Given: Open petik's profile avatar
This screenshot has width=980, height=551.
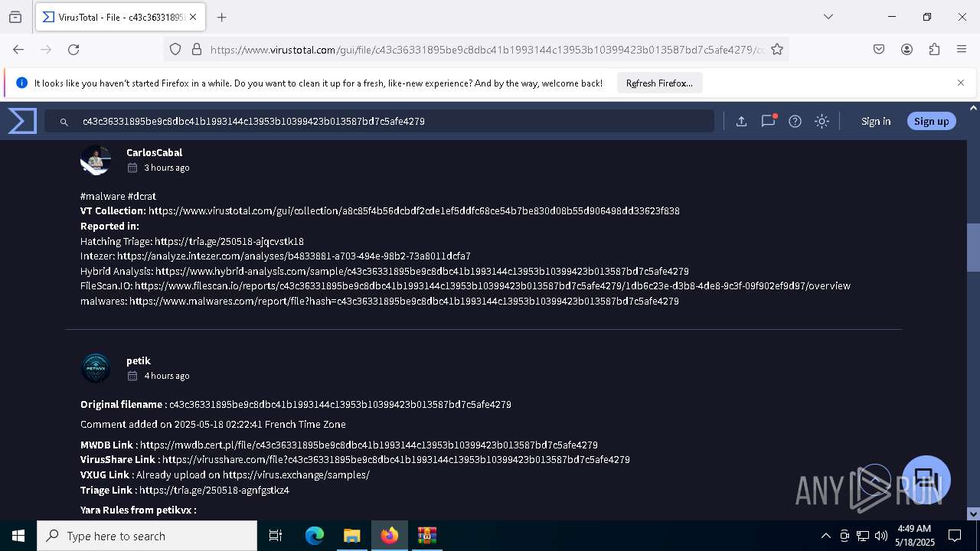Looking at the screenshot, I should [x=96, y=368].
